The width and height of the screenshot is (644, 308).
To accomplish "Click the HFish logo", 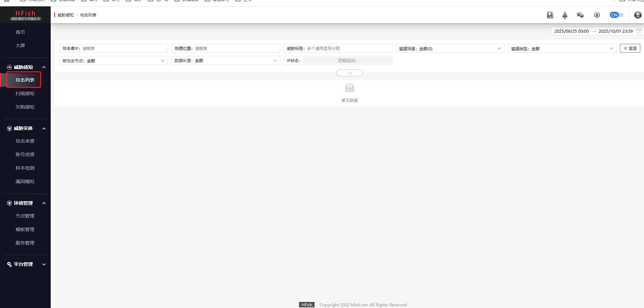I will (x=25, y=15).
